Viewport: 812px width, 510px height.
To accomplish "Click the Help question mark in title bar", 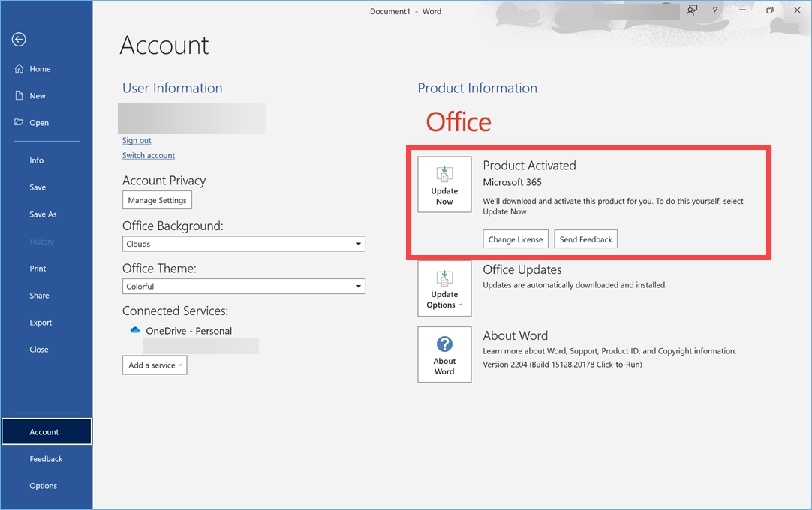I will click(714, 10).
